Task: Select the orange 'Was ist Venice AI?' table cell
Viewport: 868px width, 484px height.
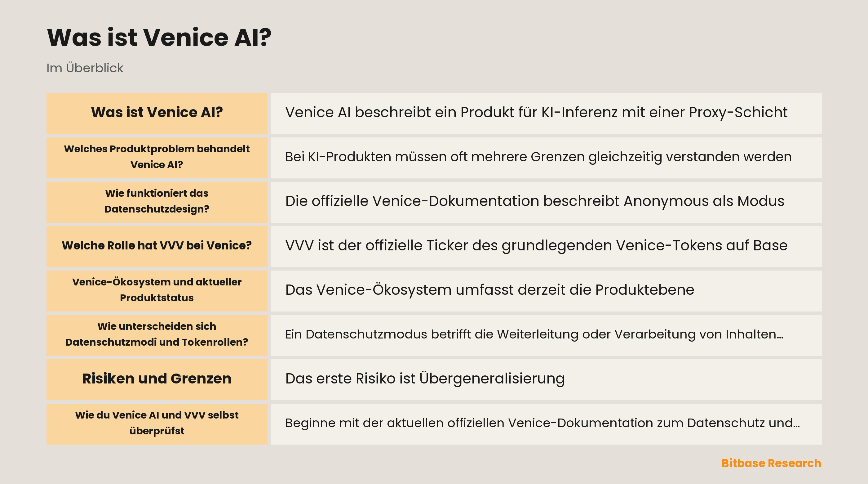Action: pyautogui.click(x=157, y=113)
